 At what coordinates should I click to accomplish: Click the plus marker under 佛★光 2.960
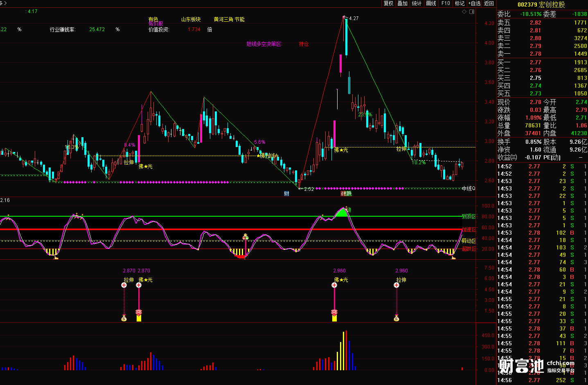click(x=334, y=285)
